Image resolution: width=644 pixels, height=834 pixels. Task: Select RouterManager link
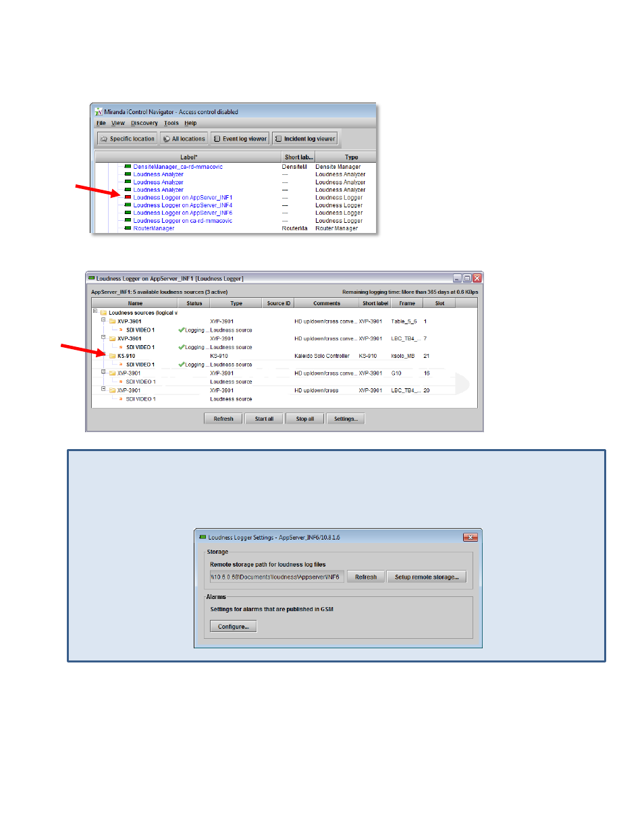(154, 228)
